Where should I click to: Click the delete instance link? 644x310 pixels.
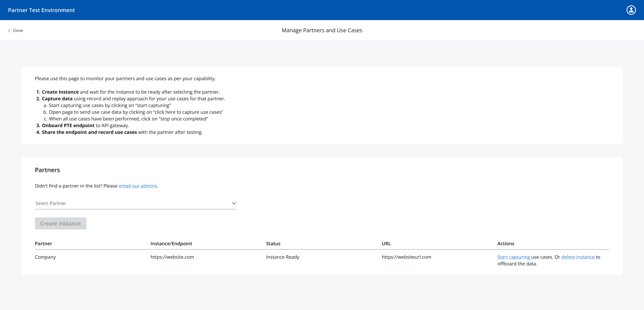pyautogui.click(x=578, y=257)
